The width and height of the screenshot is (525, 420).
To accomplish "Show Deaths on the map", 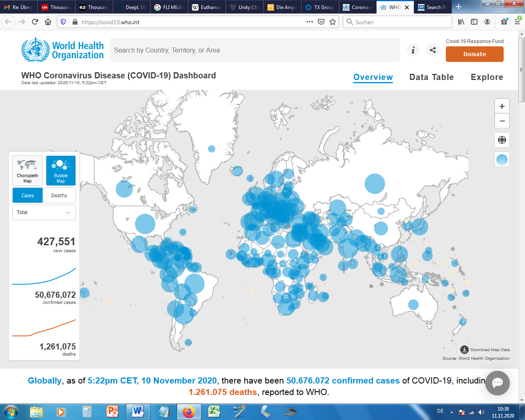I will coord(59,195).
